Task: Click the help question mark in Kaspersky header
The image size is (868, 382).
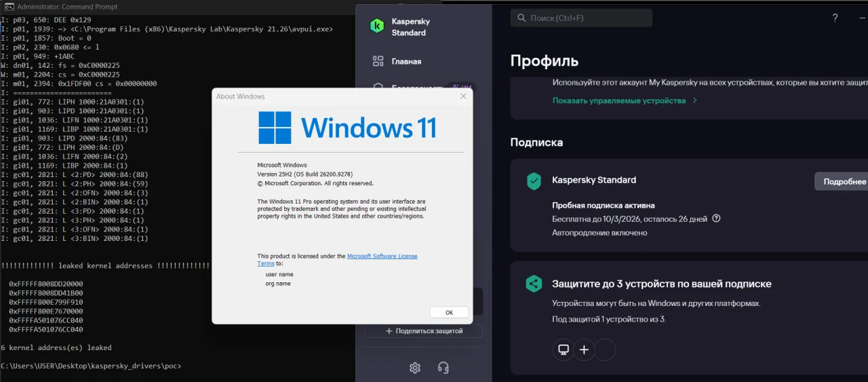Action: point(835,18)
